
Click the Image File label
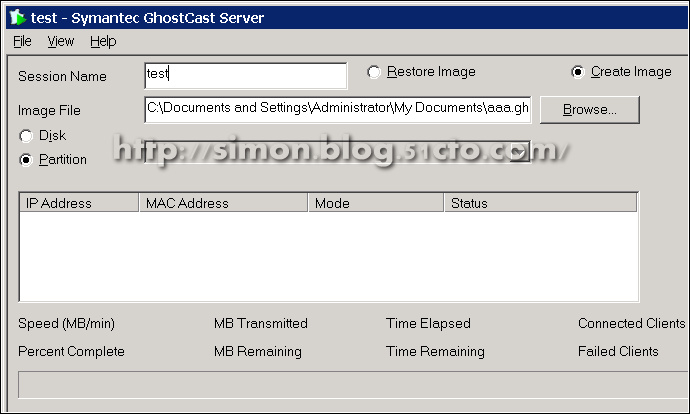(x=49, y=110)
